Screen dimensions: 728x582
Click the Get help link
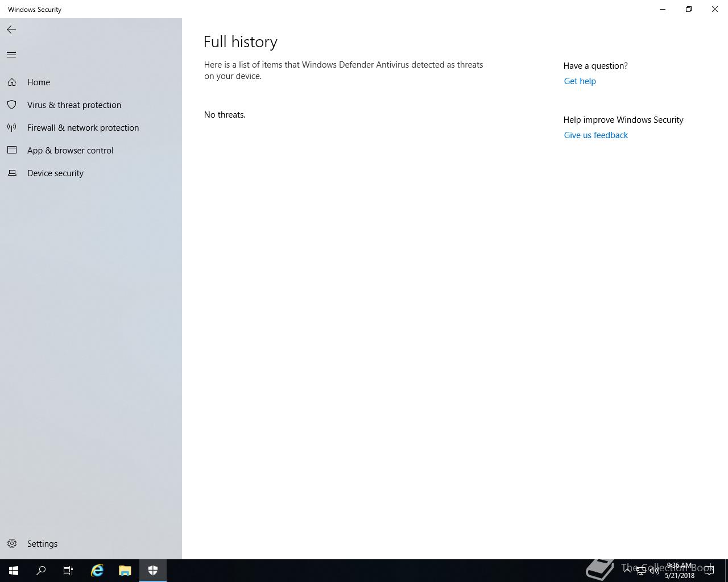pos(580,81)
